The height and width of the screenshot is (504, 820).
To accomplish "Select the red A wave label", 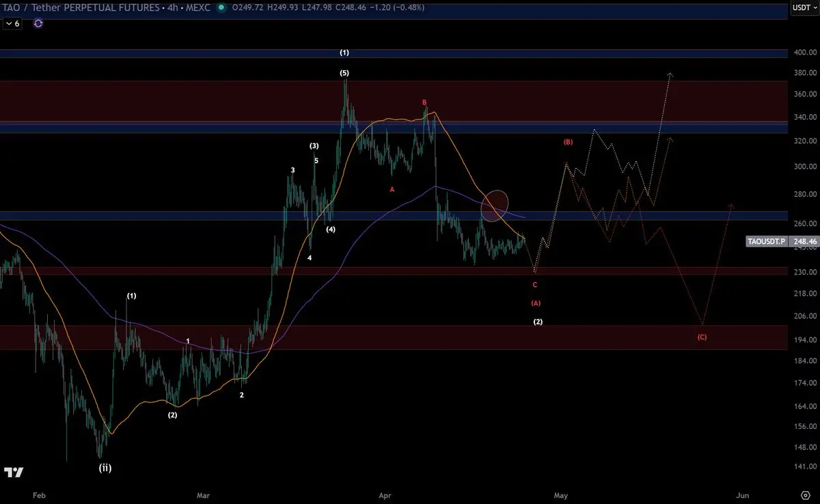I will 392,189.
